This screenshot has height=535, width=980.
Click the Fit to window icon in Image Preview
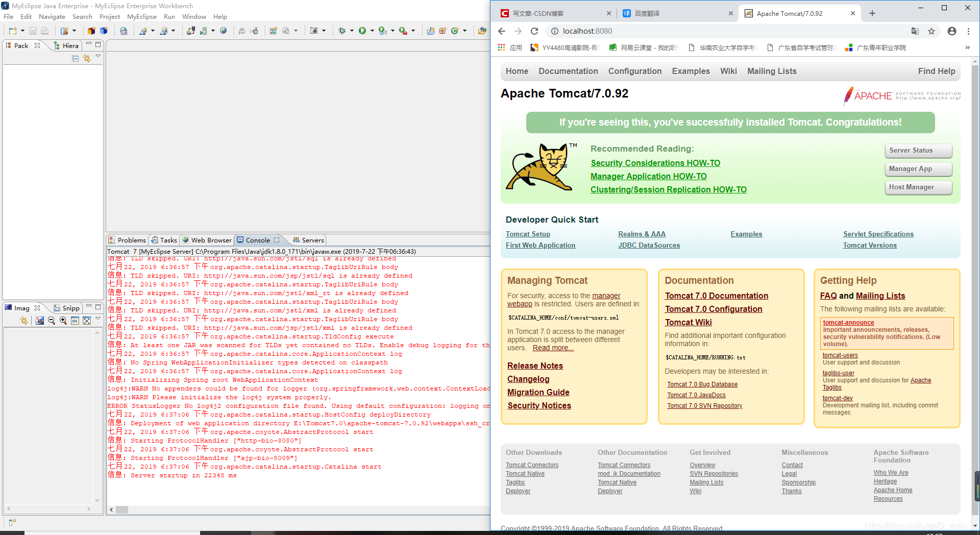tap(87, 321)
